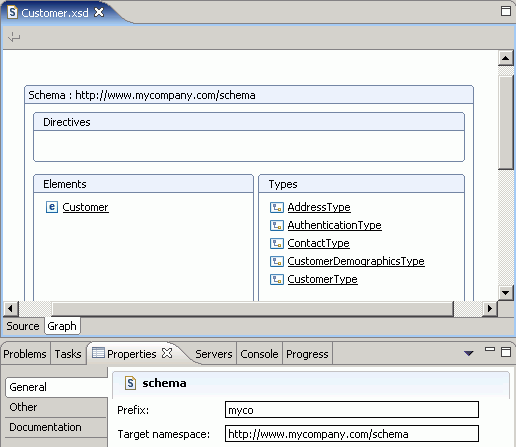Click the AuthenticationType complex type icon
This screenshot has height=447, width=516.
click(277, 225)
